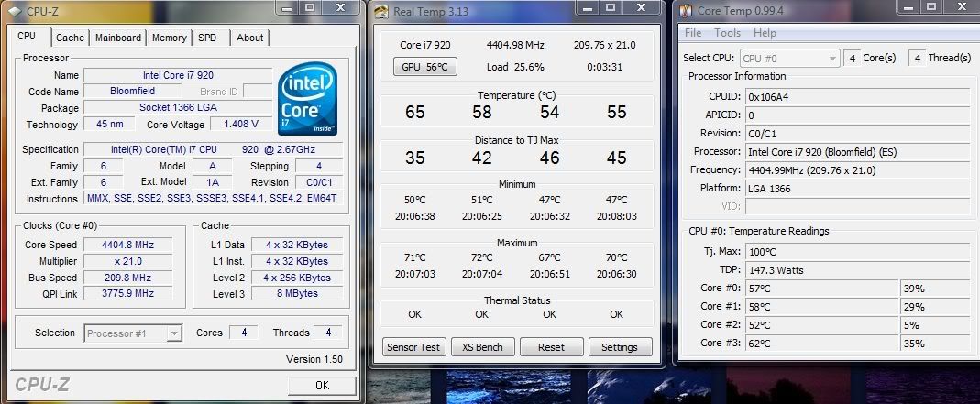980x404 pixels.
Task: Click the Name field showing Intel Core i7 920
Action: (178, 75)
